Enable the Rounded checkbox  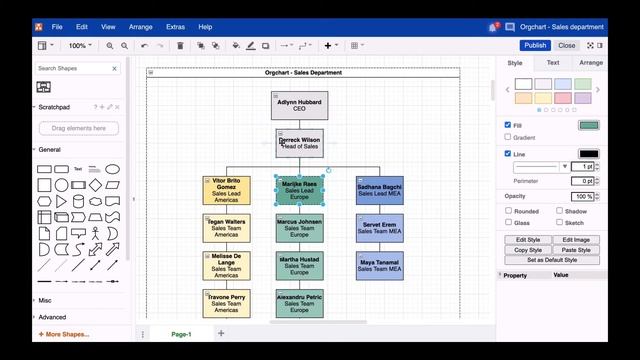pos(509,211)
